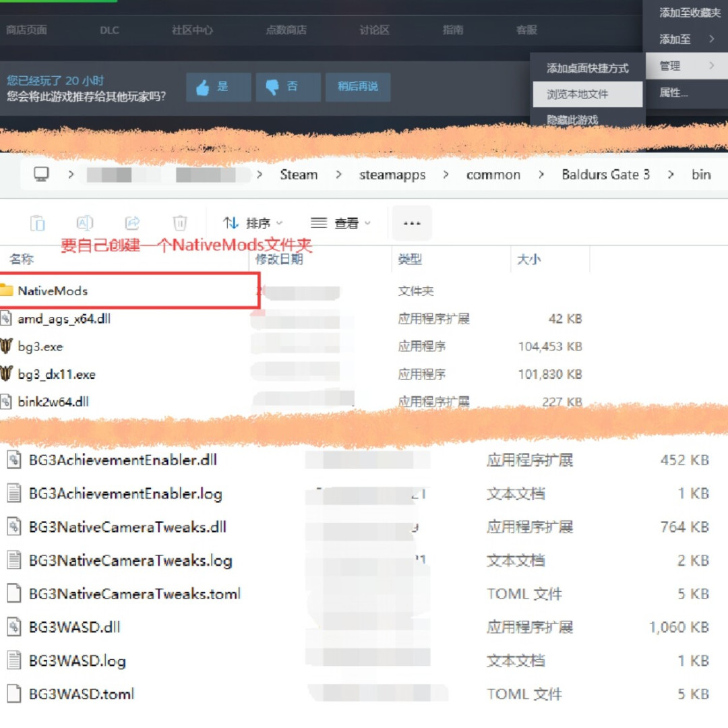
Task: Expand the chevron after common breadcrumb
Action: [x=541, y=175]
